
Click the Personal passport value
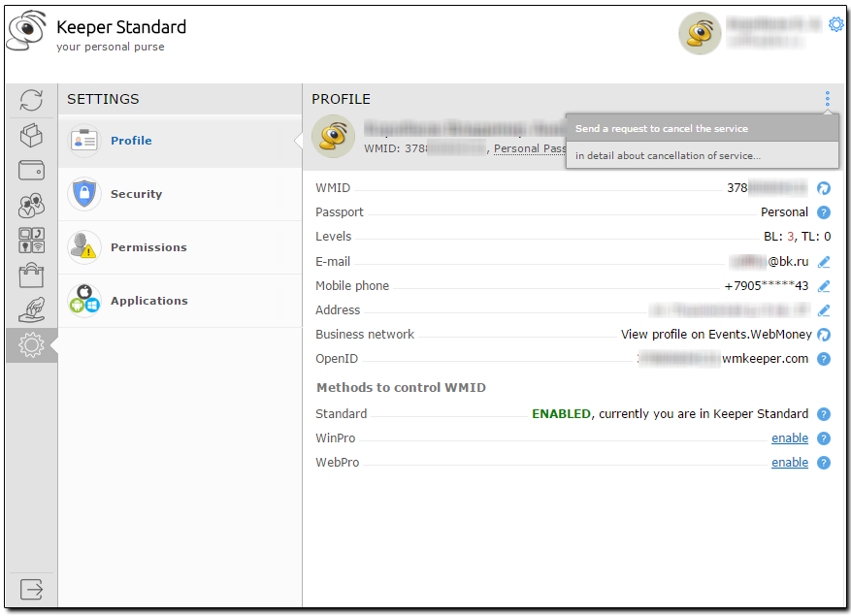pyautogui.click(x=784, y=212)
